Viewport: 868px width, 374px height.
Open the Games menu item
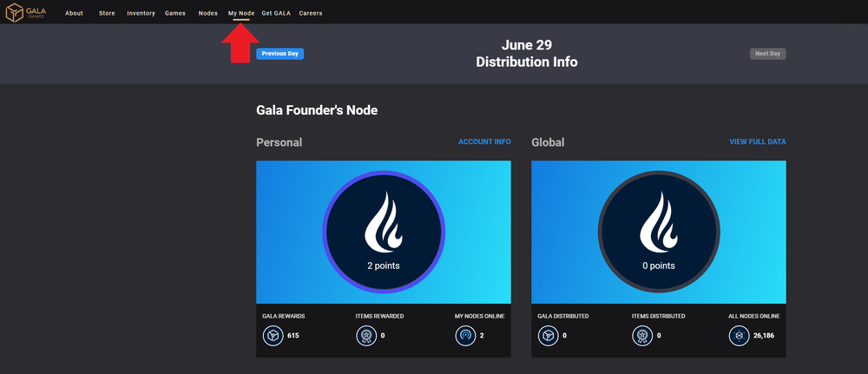point(175,13)
